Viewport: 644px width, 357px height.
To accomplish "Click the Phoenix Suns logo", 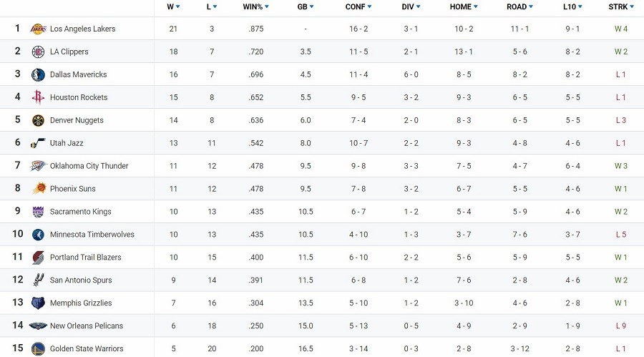I will click(x=39, y=189).
